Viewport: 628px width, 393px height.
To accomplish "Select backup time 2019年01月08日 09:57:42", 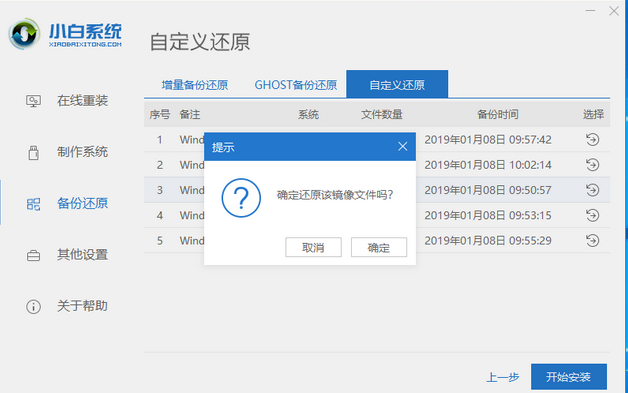I will pyautogui.click(x=488, y=140).
